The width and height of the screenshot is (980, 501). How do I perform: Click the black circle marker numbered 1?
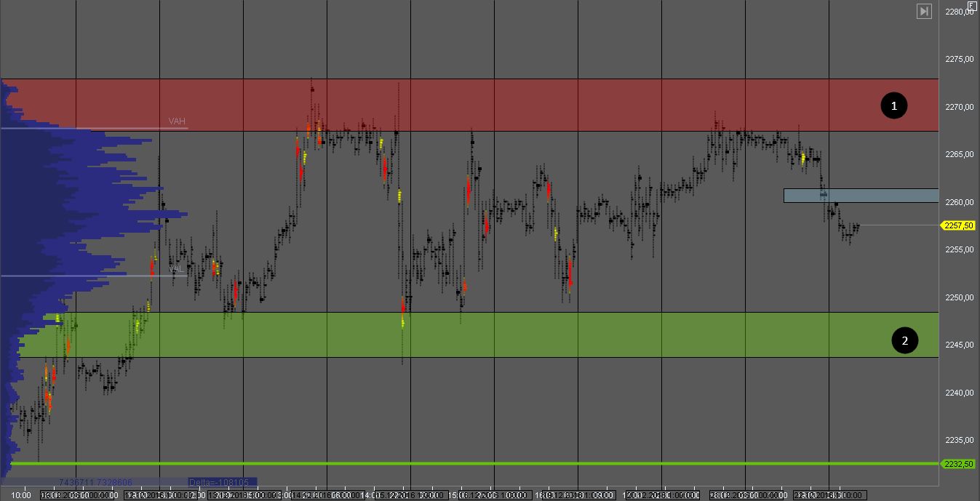pyautogui.click(x=894, y=106)
